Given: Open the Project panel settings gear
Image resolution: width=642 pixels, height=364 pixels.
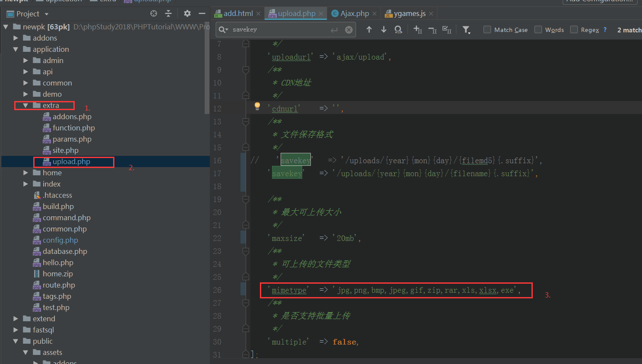Looking at the screenshot, I should tap(187, 13).
